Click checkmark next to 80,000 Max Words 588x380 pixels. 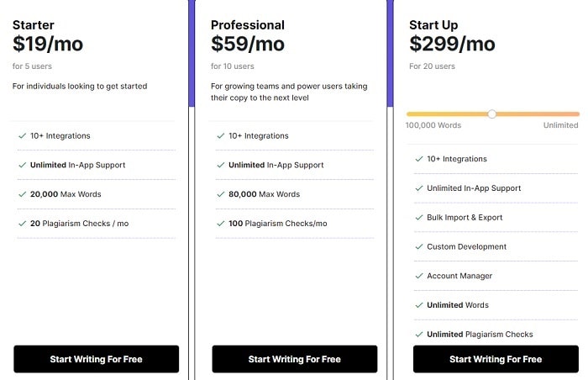(220, 194)
